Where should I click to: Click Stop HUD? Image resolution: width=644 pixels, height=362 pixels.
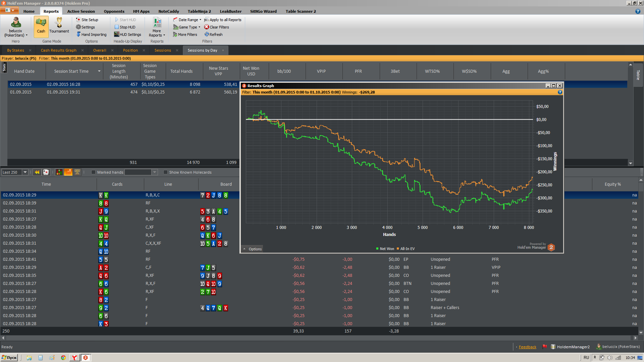125,27
